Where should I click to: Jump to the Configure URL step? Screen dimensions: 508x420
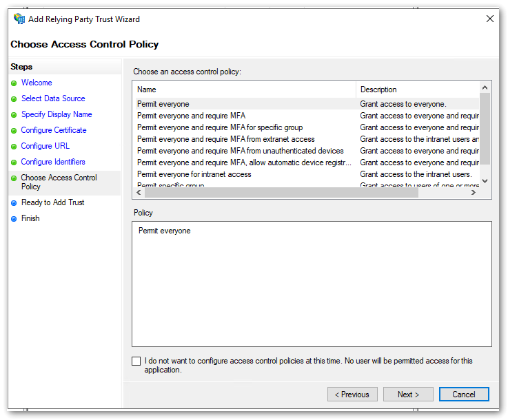point(45,146)
